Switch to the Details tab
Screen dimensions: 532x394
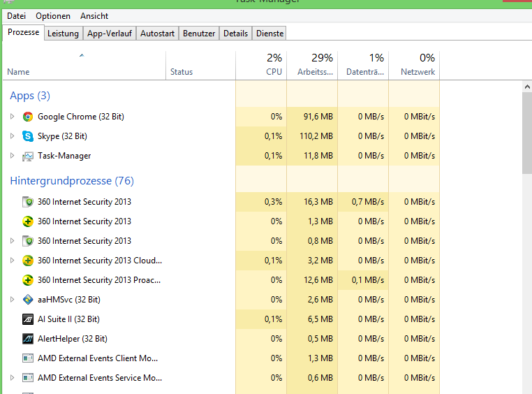tap(235, 34)
